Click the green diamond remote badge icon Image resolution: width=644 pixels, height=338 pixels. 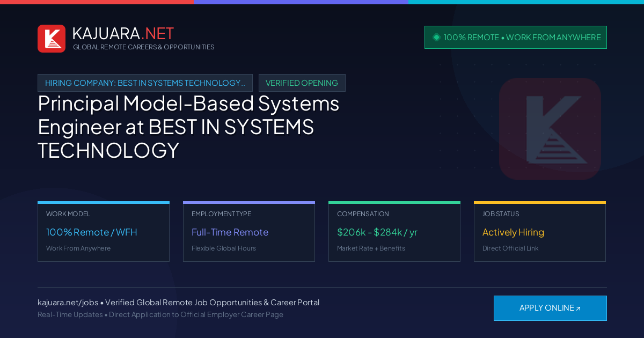click(436, 38)
